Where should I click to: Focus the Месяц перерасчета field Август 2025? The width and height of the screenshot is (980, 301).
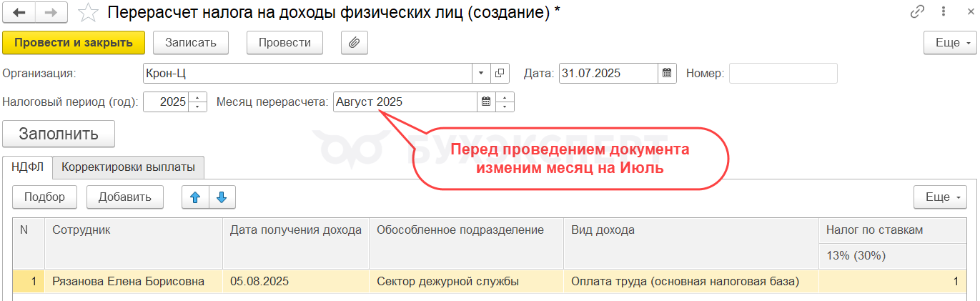(x=405, y=102)
